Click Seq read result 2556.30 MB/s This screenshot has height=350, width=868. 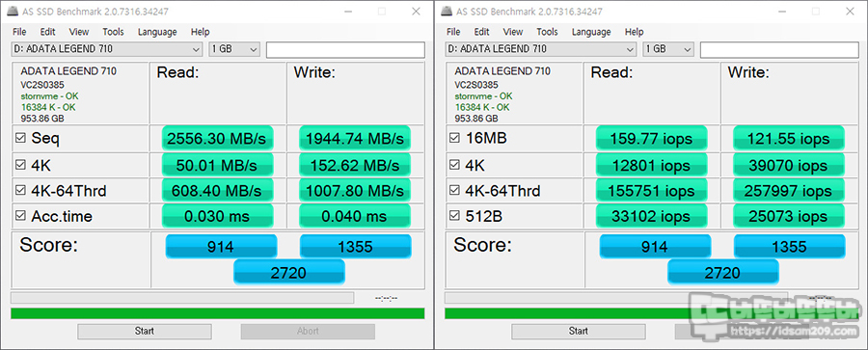tap(218, 139)
